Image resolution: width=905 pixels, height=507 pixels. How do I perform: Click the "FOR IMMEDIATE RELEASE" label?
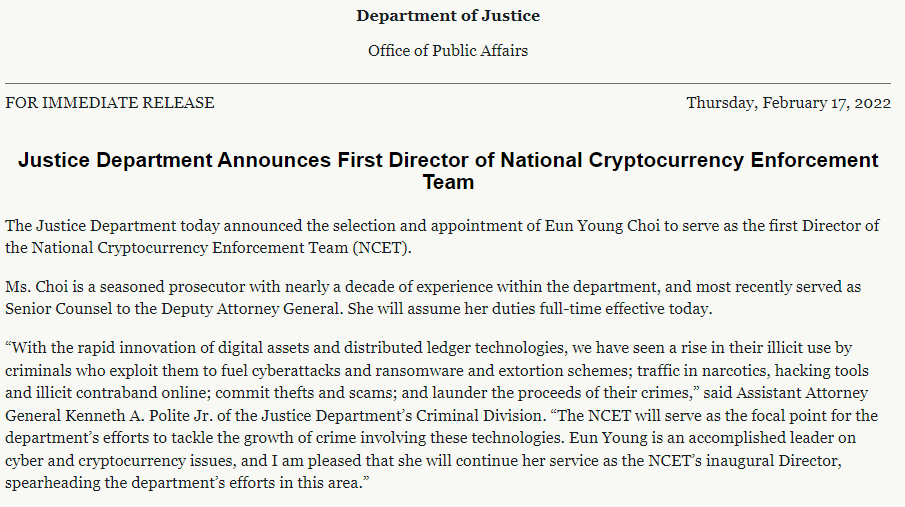tap(110, 103)
